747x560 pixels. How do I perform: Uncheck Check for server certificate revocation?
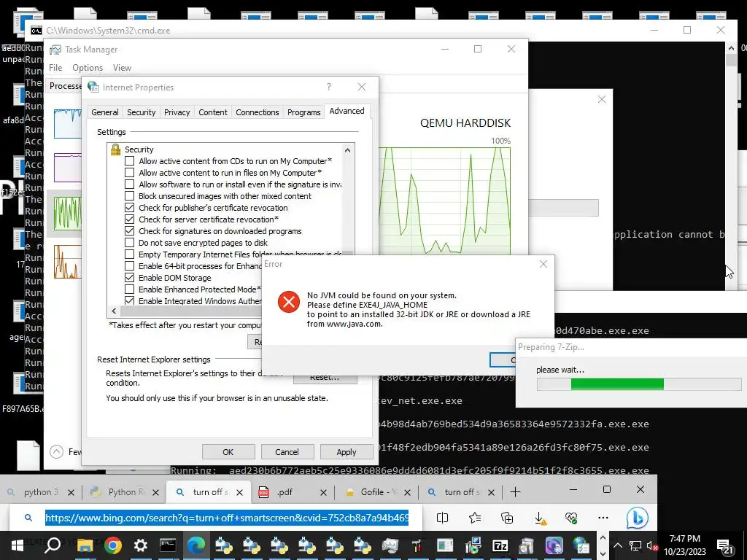pyautogui.click(x=129, y=219)
